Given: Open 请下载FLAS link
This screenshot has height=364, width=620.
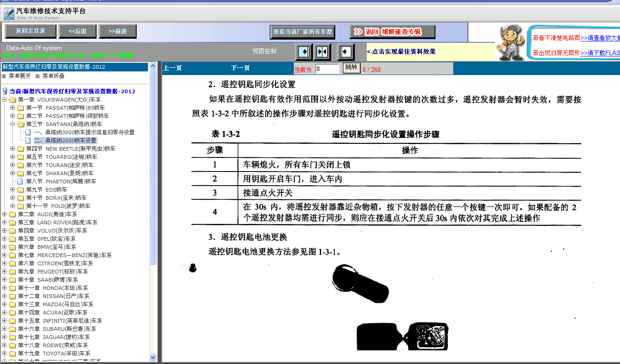Looking at the screenshot, I should pyautogui.click(x=600, y=53).
